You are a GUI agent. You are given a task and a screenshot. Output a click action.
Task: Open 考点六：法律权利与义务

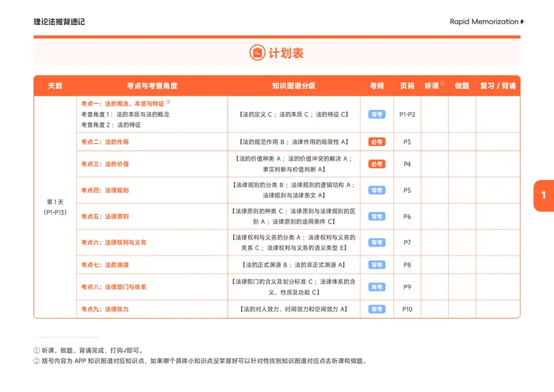pyautogui.click(x=114, y=242)
